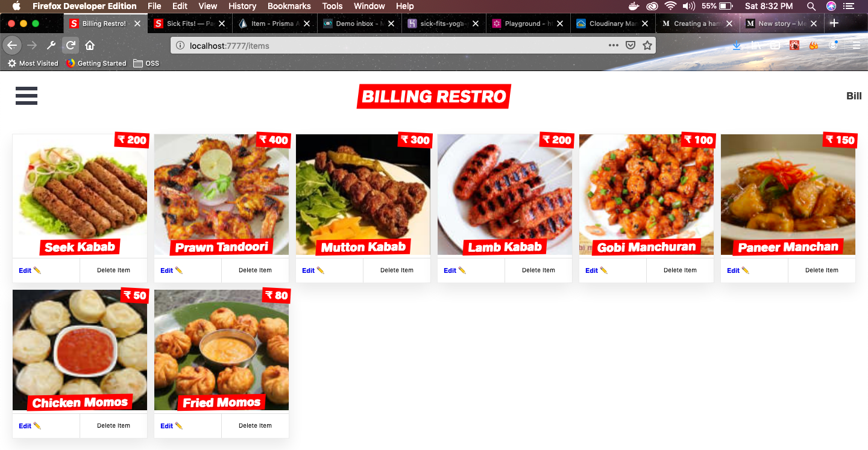This screenshot has width=868, height=450.
Task: Open the Tools menu
Action: [332, 6]
